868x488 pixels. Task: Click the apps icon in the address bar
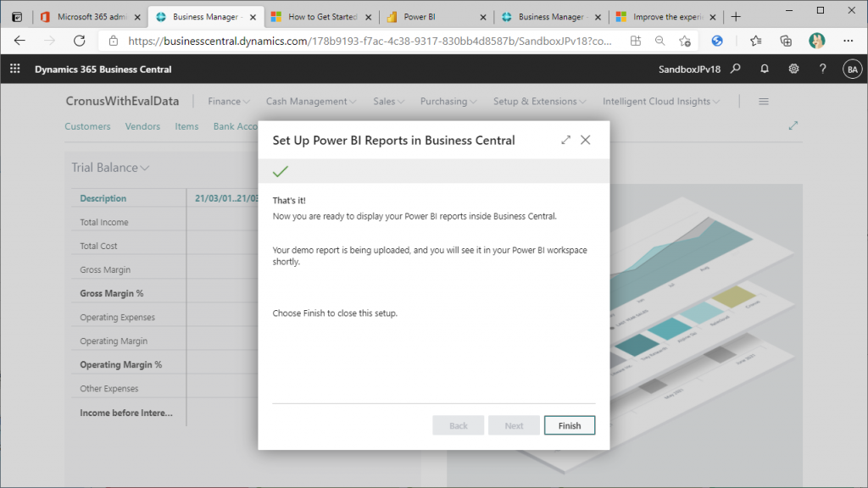[x=636, y=41]
